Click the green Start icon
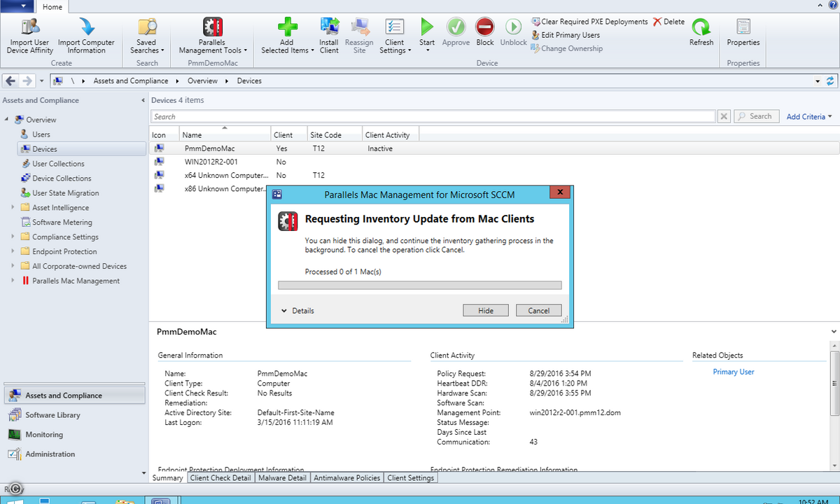The image size is (840, 504). point(427,27)
